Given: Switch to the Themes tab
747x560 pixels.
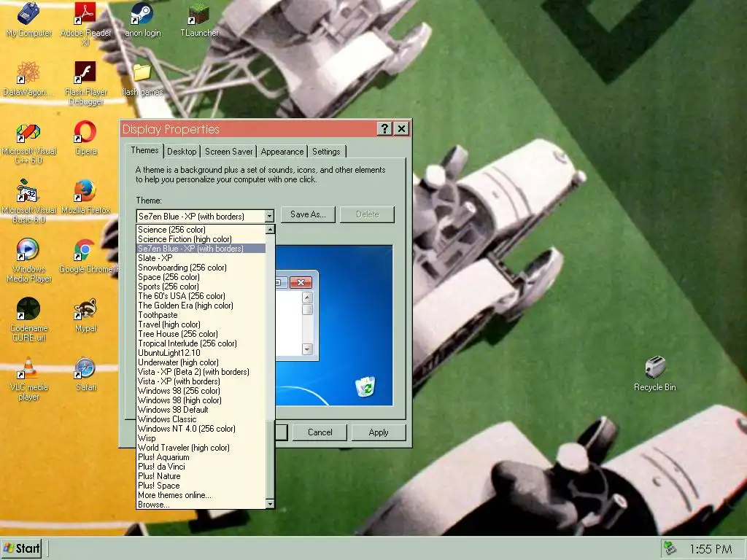Looking at the screenshot, I should (x=144, y=150).
